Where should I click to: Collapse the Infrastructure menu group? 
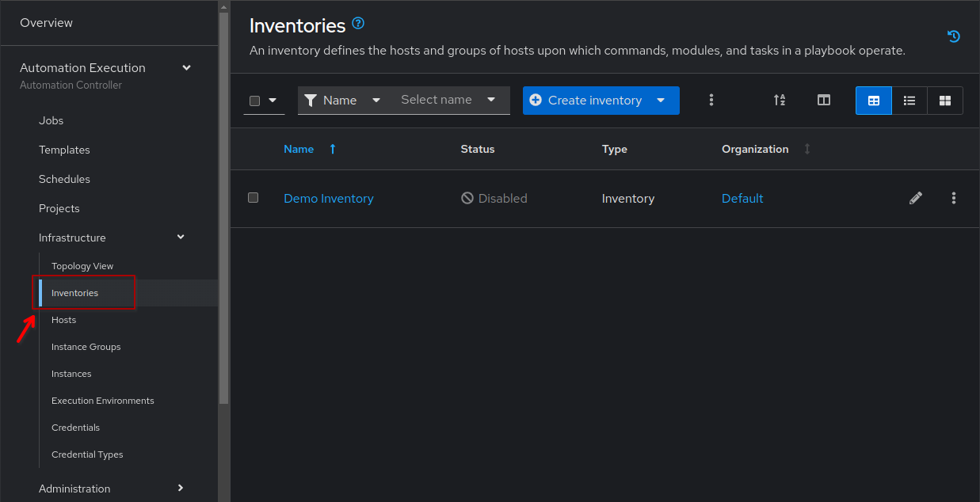(x=181, y=237)
